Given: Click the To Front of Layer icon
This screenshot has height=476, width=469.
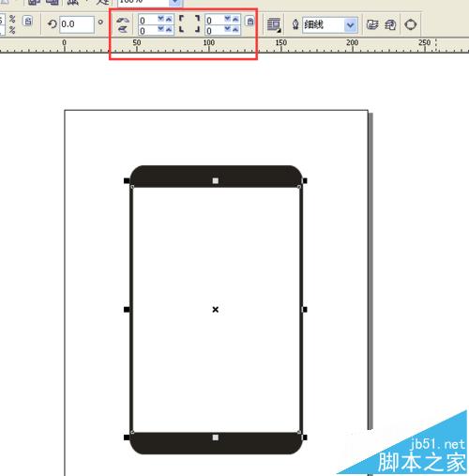Looking at the screenshot, I should [x=372, y=24].
